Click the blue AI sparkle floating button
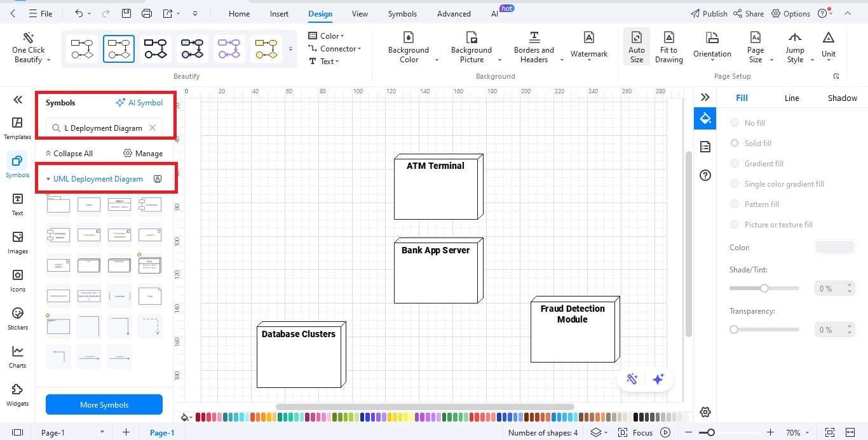 tap(658, 379)
